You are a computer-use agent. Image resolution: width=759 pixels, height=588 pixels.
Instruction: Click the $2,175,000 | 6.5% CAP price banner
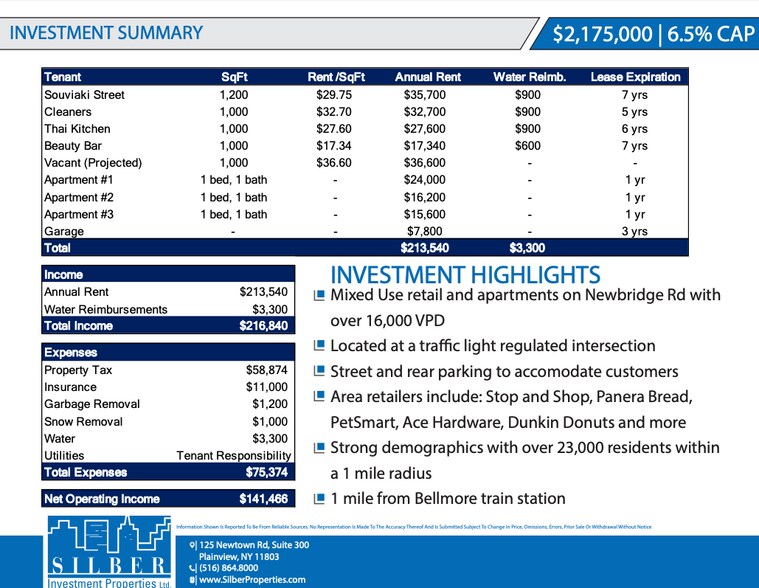tap(653, 35)
